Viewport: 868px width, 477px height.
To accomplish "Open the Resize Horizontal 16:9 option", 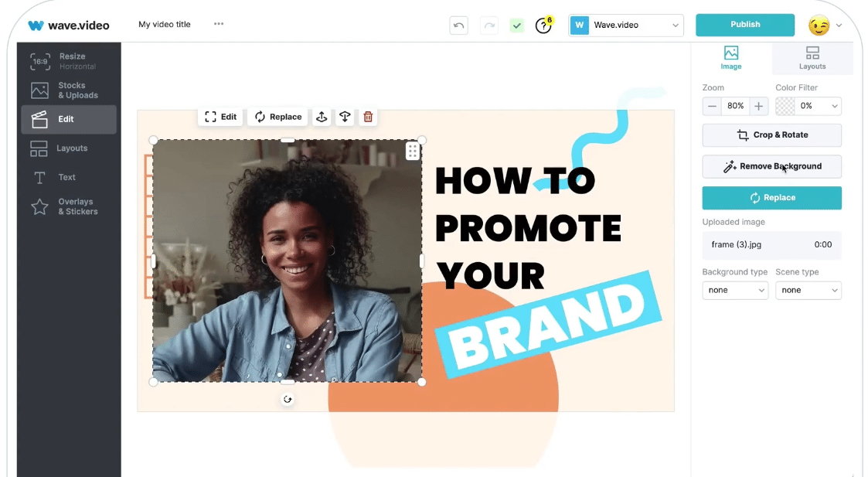I will 69,61.
